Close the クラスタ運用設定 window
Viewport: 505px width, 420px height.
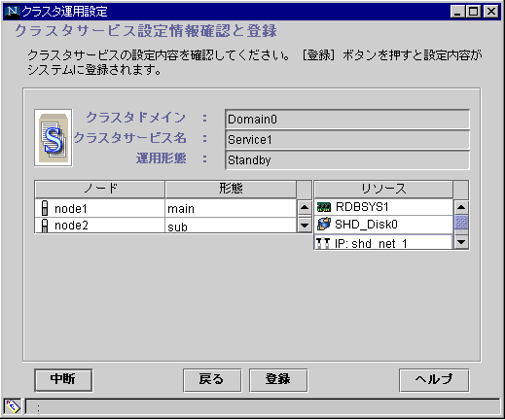click(491, 12)
